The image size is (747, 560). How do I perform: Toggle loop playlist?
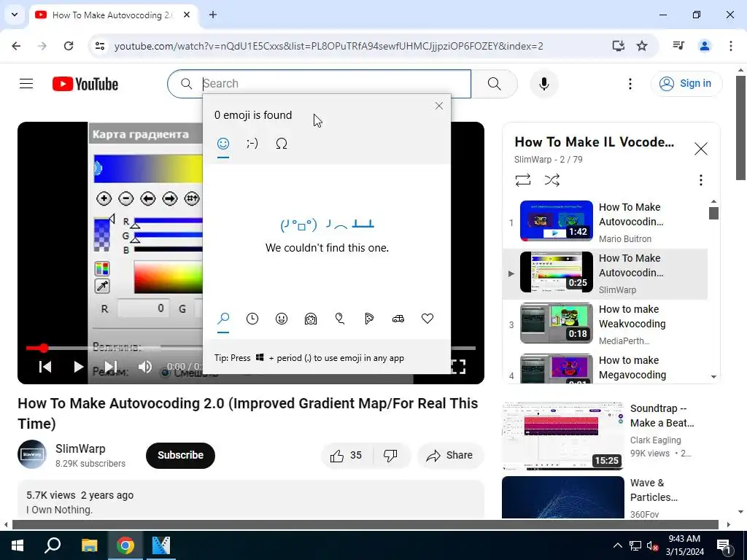click(522, 180)
